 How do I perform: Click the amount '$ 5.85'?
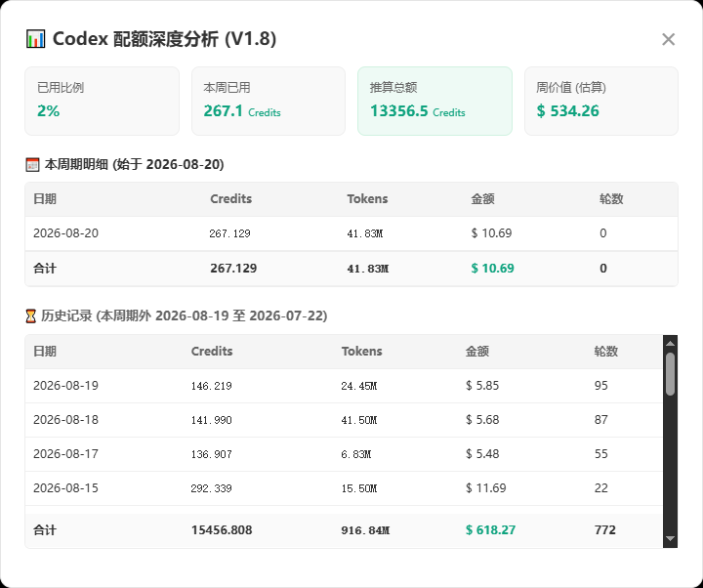(482, 386)
